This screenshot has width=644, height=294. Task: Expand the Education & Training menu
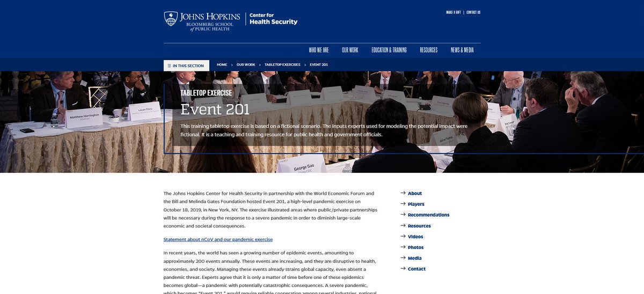point(389,50)
